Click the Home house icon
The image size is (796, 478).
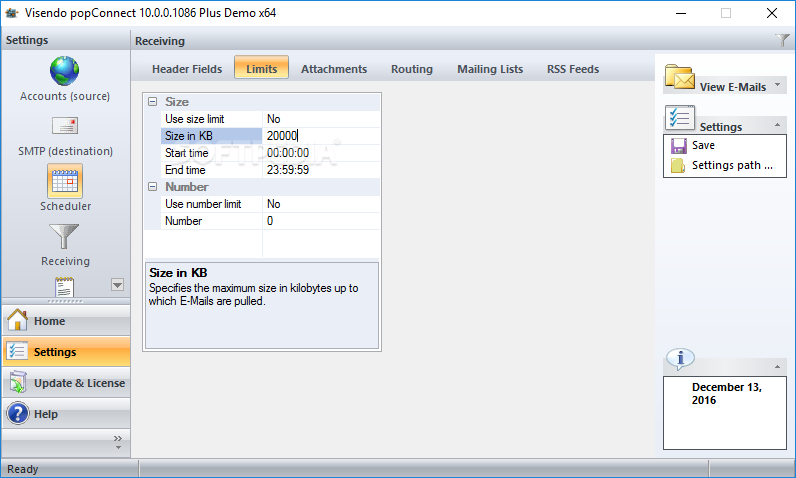tap(17, 320)
